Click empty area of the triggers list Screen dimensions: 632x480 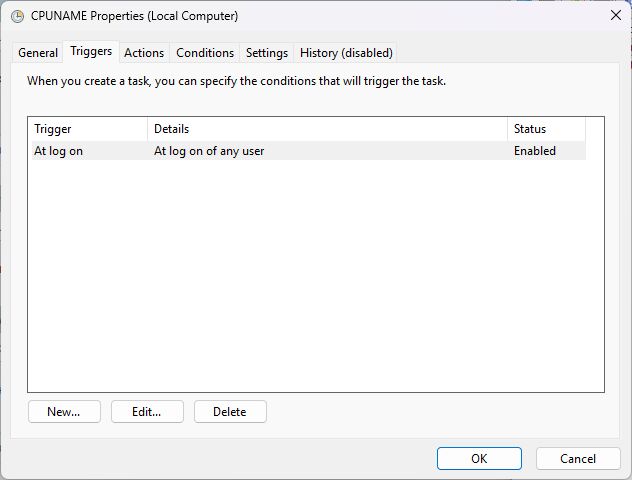(315, 280)
